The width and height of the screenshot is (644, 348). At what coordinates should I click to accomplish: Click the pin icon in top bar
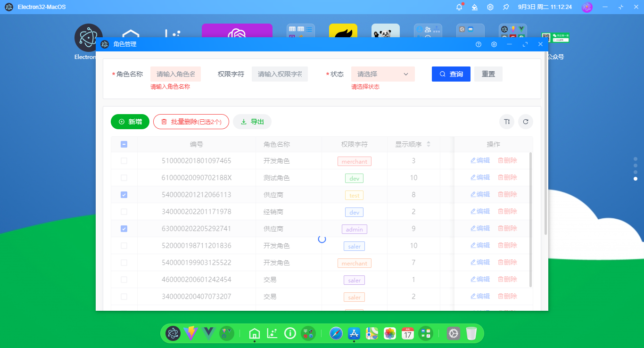(x=506, y=7)
